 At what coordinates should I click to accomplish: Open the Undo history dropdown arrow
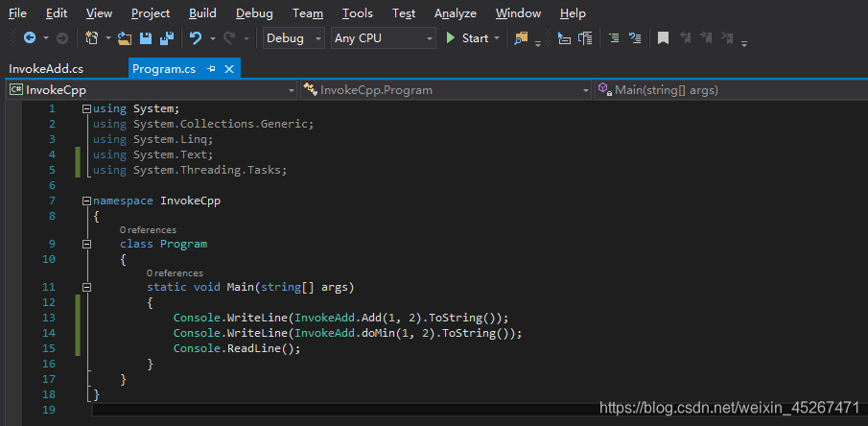213,38
